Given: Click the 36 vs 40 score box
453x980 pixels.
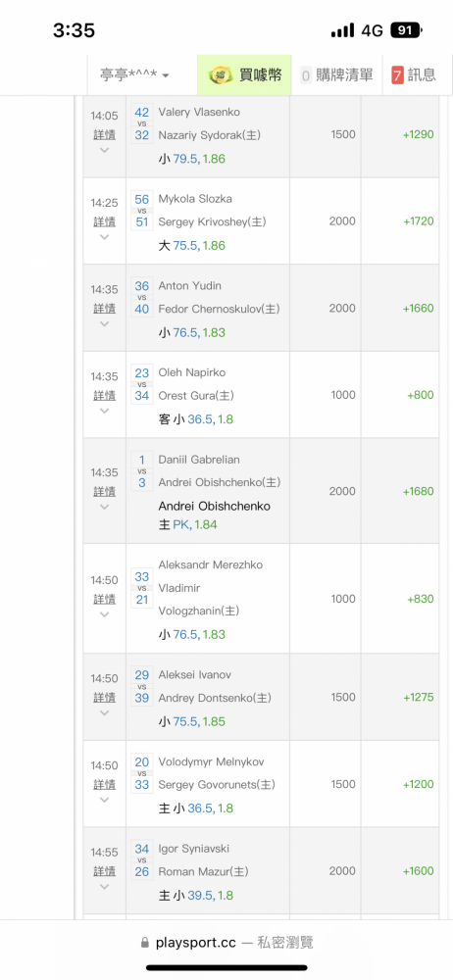Looking at the screenshot, I should pos(142,298).
